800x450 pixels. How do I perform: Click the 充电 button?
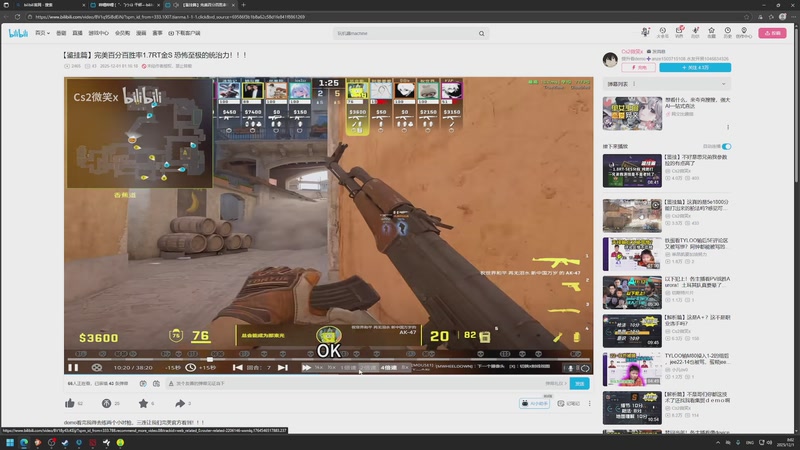click(x=638, y=67)
